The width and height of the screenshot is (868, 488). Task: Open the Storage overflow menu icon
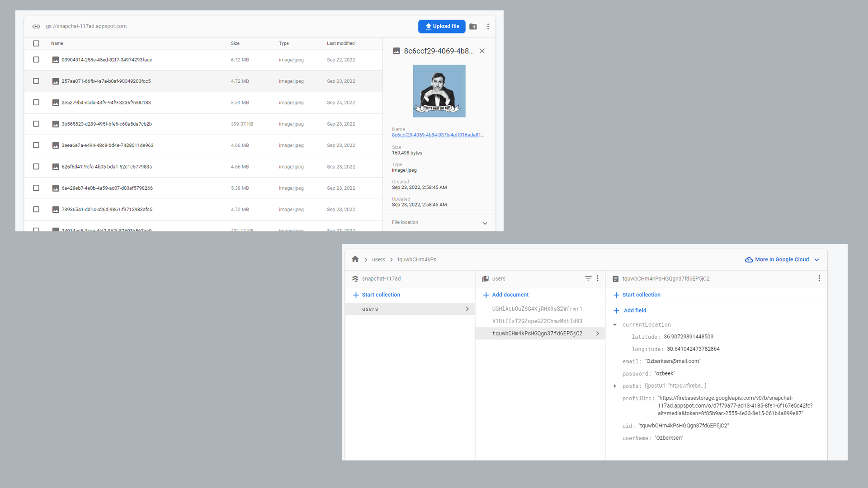[488, 27]
